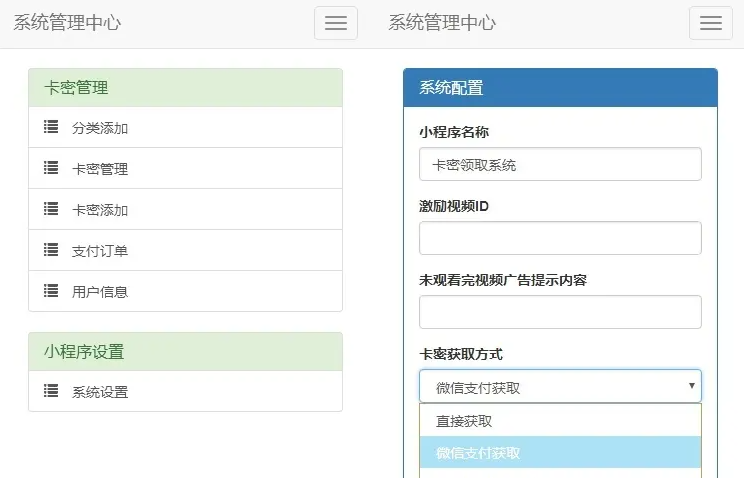This screenshot has height=478, width=744.
Task: Focus the 小程序名称 text field
Action: pos(560,164)
